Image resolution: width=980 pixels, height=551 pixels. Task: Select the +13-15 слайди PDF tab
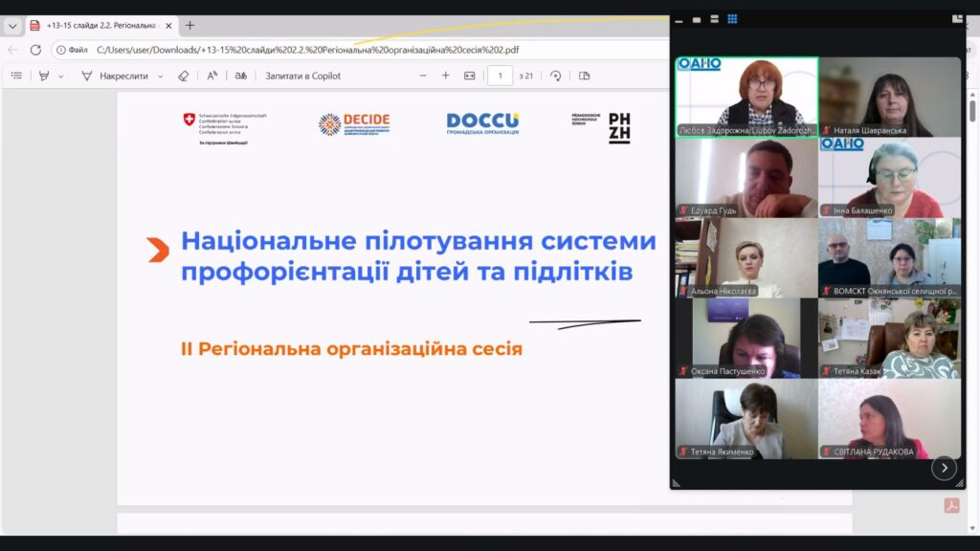[x=100, y=26]
